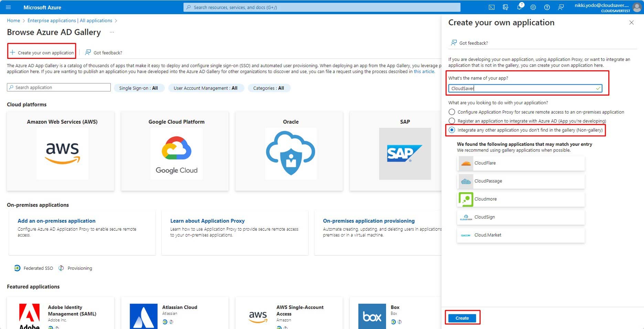
Task: Choose the CloudFlare suggested gallery app
Action: click(x=521, y=163)
